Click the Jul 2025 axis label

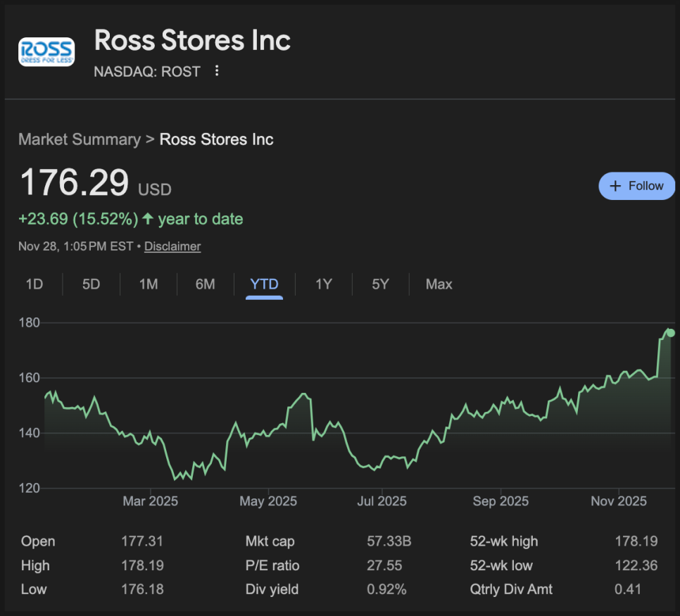pos(382,501)
